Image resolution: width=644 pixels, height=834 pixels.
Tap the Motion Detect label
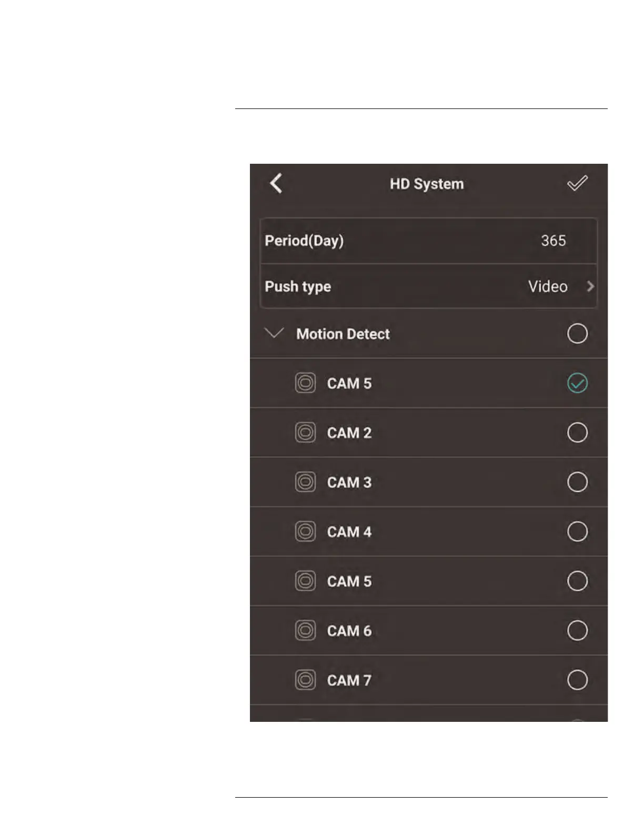[343, 334]
